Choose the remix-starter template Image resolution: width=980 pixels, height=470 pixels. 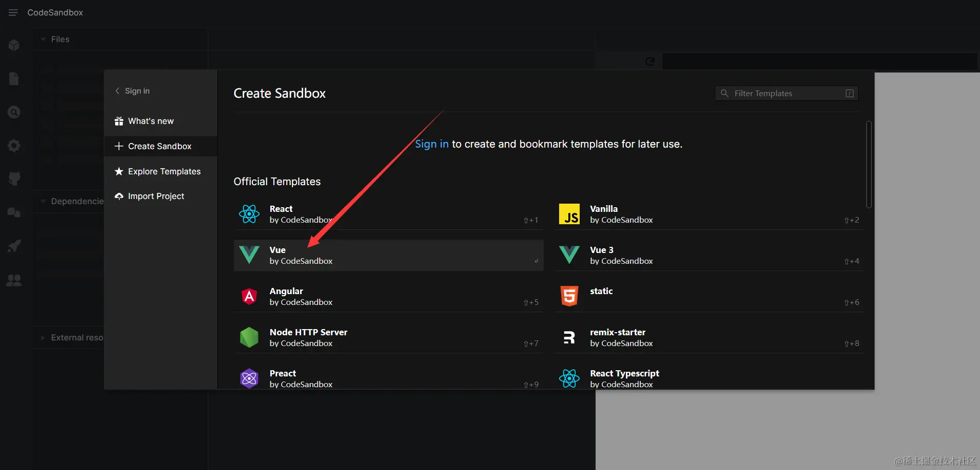[x=709, y=337]
